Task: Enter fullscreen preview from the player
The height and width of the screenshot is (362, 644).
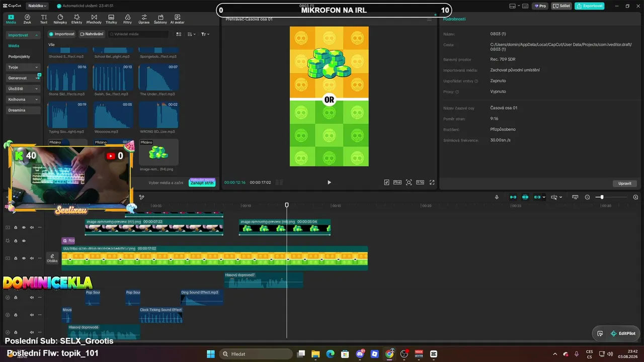Action: point(432,183)
